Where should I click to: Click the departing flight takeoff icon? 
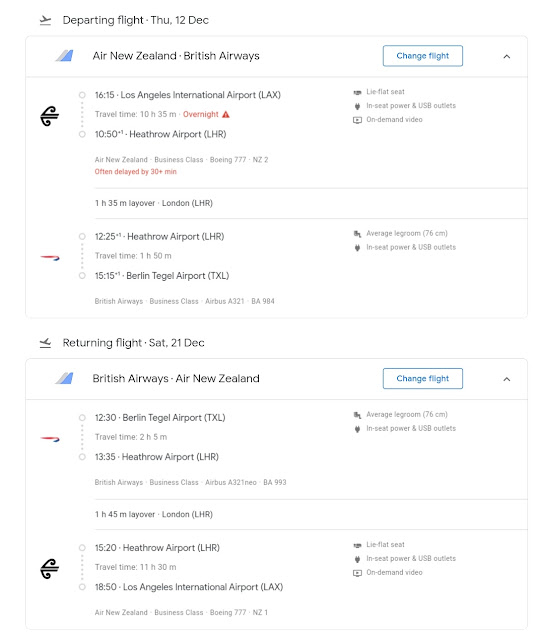coord(45,20)
